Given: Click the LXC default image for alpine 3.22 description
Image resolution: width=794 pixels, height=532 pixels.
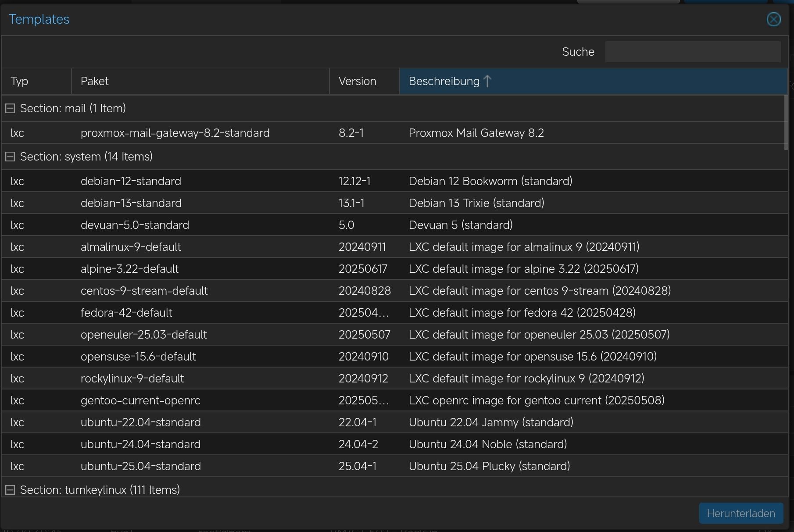Looking at the screenshot, I should 524,269.
